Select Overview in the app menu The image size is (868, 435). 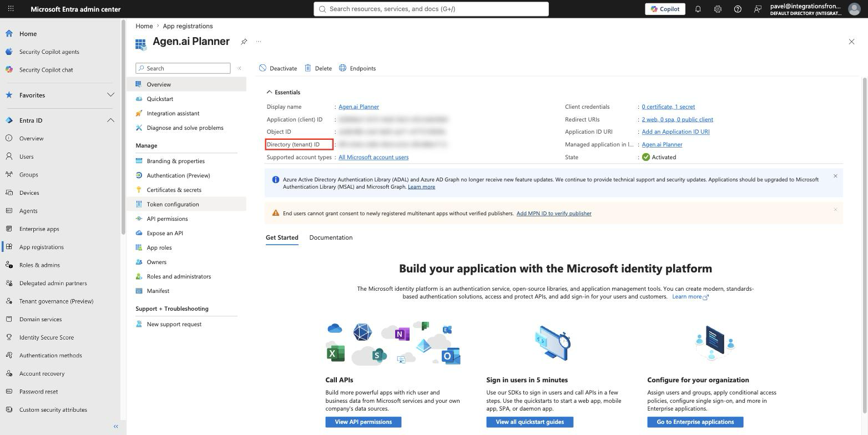tap(186, 84)
